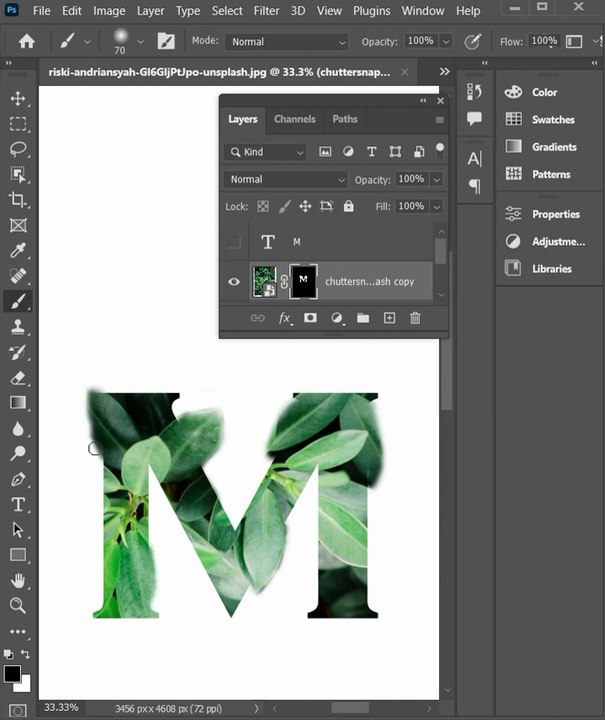The width and height of the screenshot is (605, 720).
Task: Open the Comments panel icon
Action: 474,119
